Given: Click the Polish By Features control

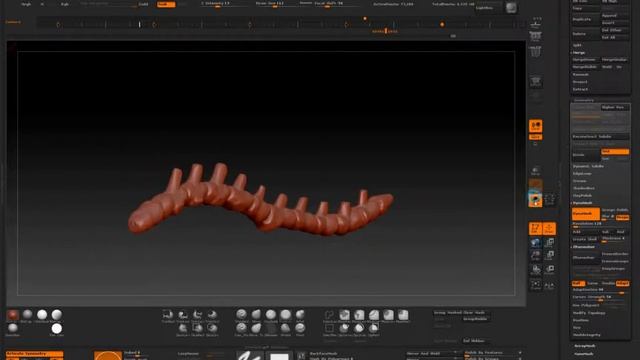Looking at the screenshot, I should [494, 353].
